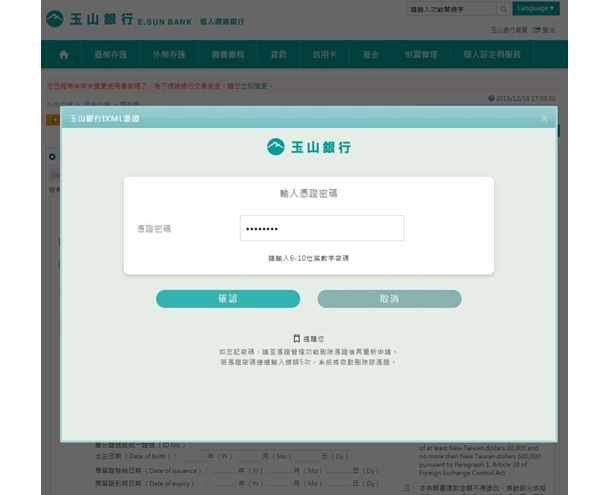The width and height of the screenshot is (610, 495).
Task: Open the 繳費繳稅 menu
Action: point(228,54)
